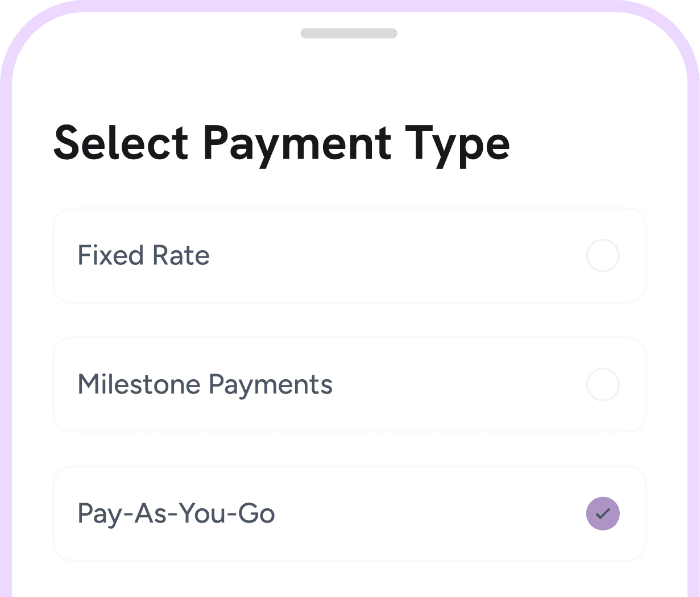
Task: Enable the Milestone Payments selection indicator
Action: pyautogui.click(x=603, y=385)
